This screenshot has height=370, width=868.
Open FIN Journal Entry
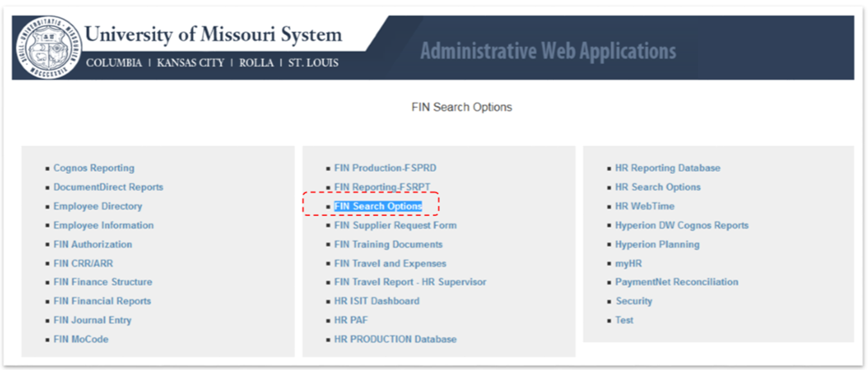tap(92, 319)
